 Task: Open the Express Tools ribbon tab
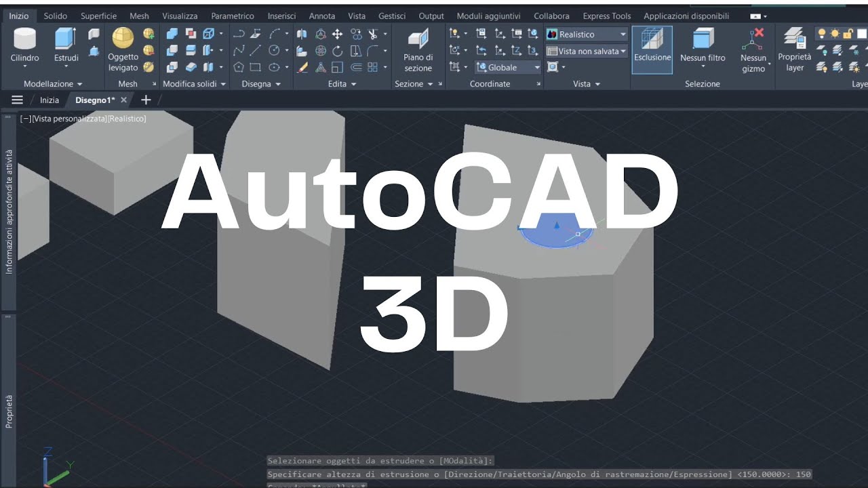click(607, 16)
